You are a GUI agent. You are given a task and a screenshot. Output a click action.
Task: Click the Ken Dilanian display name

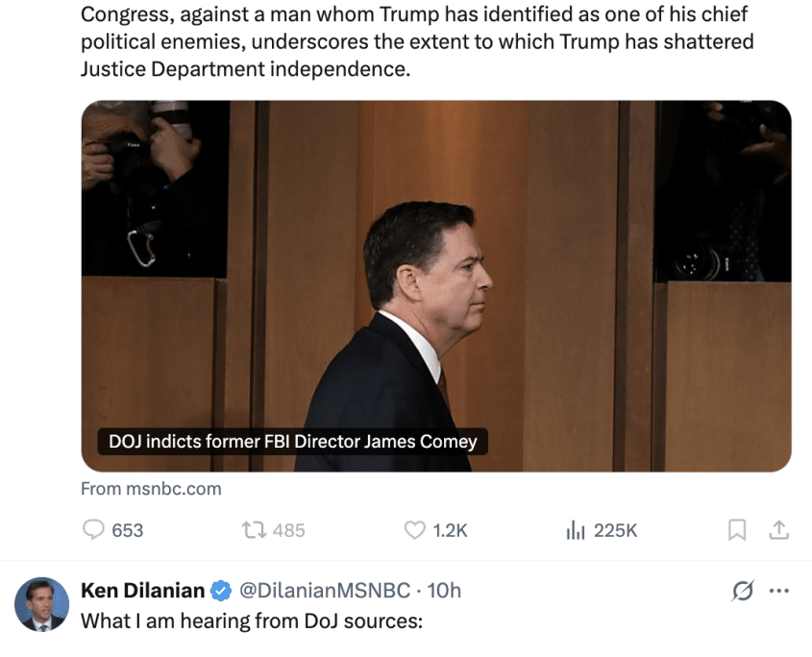pyautogui.click(x=143, y=590)
